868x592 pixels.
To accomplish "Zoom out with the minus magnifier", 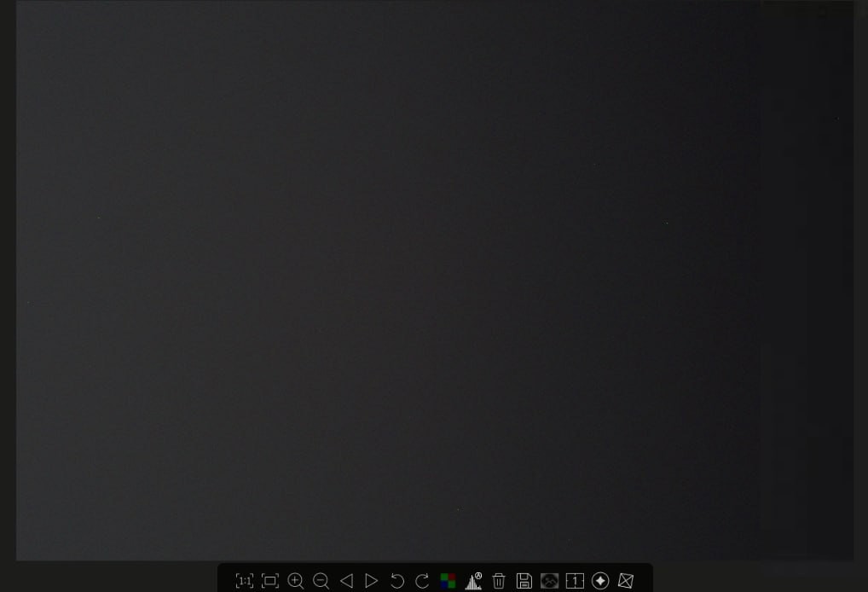I will pyautogui.click(x=321, y=580).
